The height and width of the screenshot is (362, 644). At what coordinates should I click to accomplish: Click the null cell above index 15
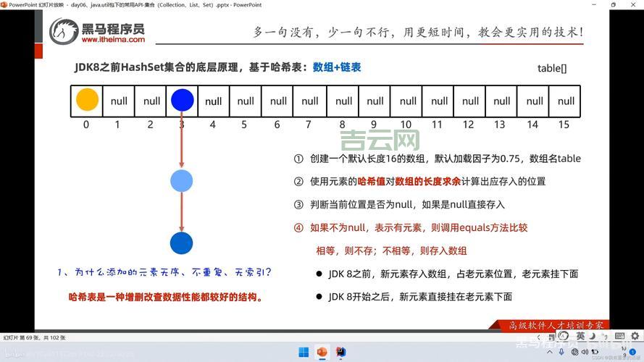[565, 101]
